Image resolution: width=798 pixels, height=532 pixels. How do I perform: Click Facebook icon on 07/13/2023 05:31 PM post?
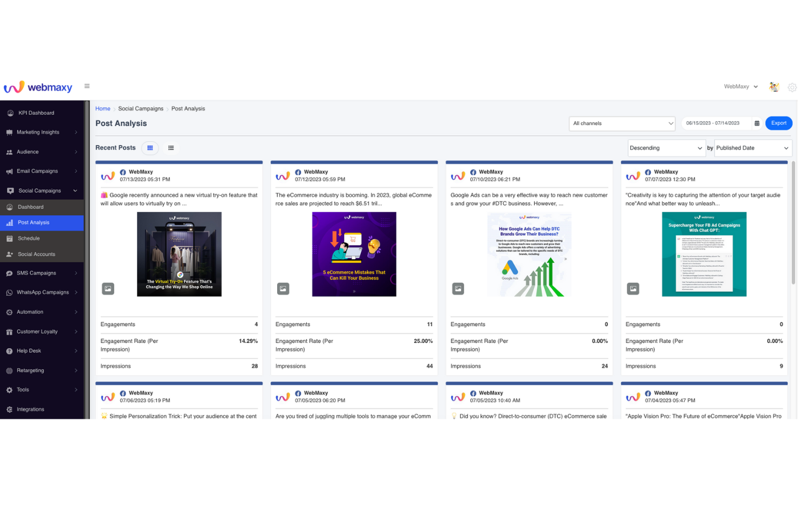point(123,172)
